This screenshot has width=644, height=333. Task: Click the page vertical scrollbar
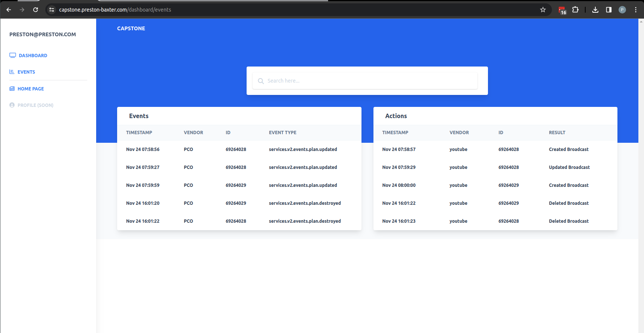pos(641,176)
